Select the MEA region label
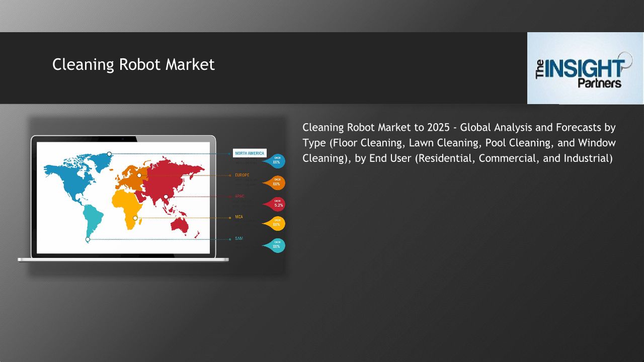 [x=239, y=217]
